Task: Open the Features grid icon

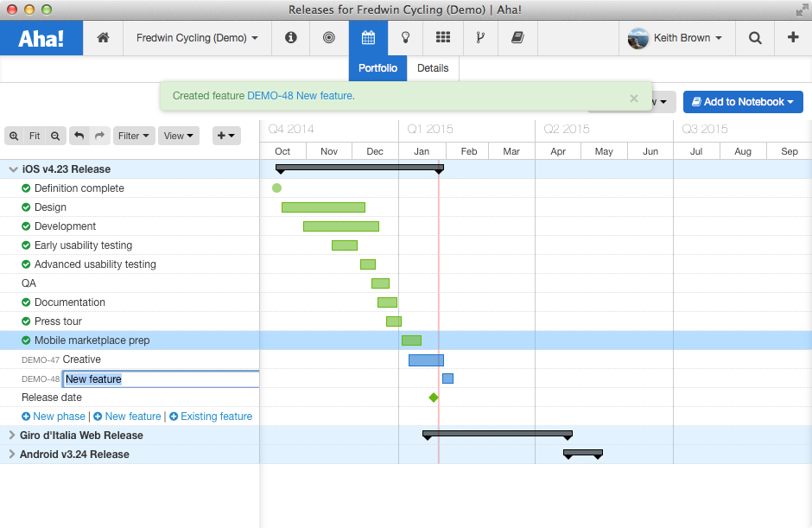Action: pyautogui.click(x=443, y=37)
